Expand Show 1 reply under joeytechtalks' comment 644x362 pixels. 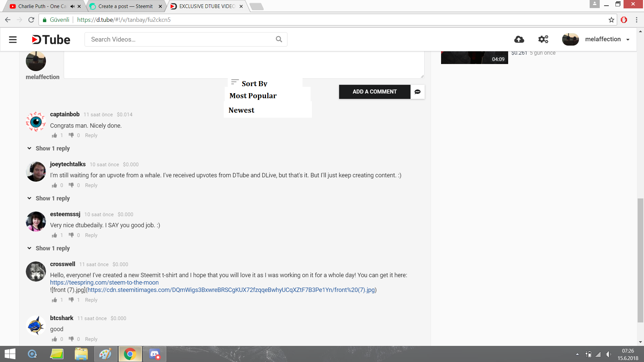click(52, 198)
